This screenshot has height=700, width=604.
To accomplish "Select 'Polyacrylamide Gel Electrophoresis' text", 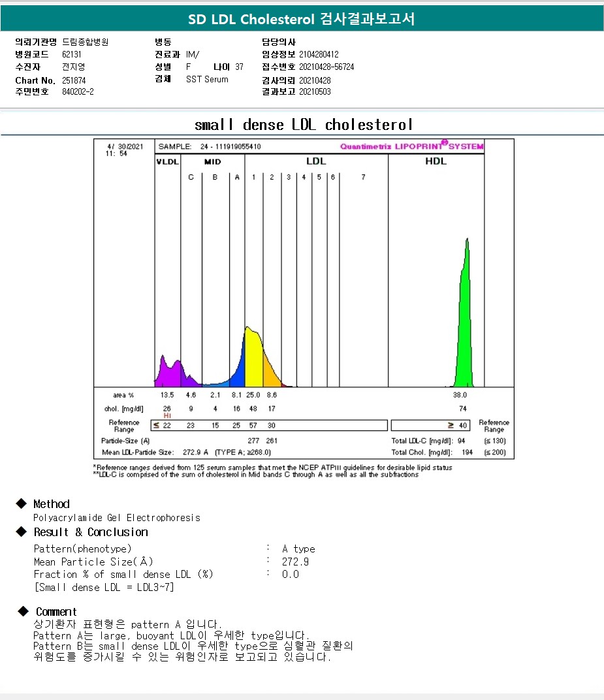I will (x=116, y=518).
